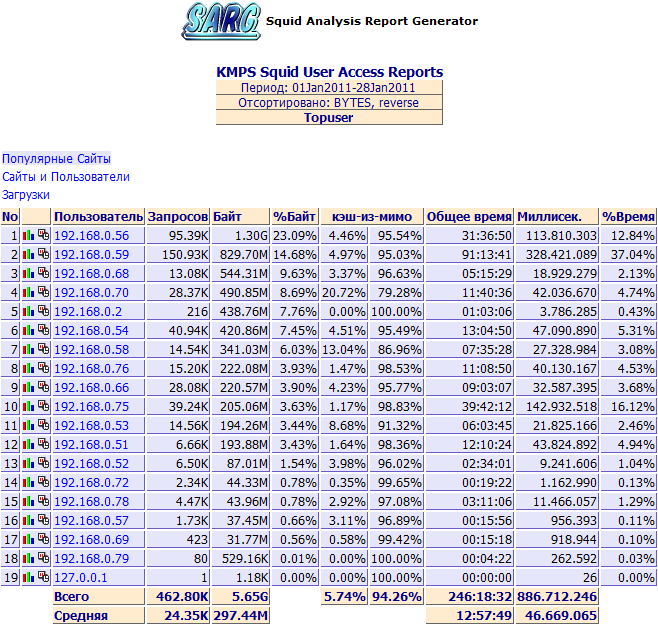Click the SARG logo image
Viewport: 658px width, 625px height.
coord(221,21)
